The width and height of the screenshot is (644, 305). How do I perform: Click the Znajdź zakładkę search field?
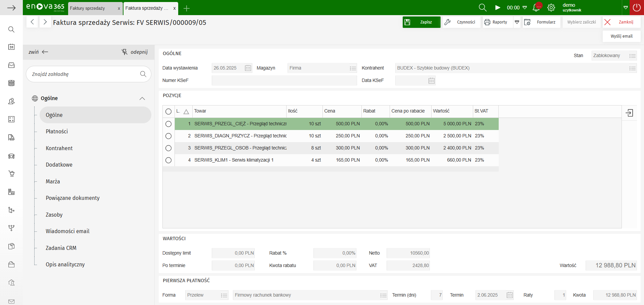[x=84, y=74]
